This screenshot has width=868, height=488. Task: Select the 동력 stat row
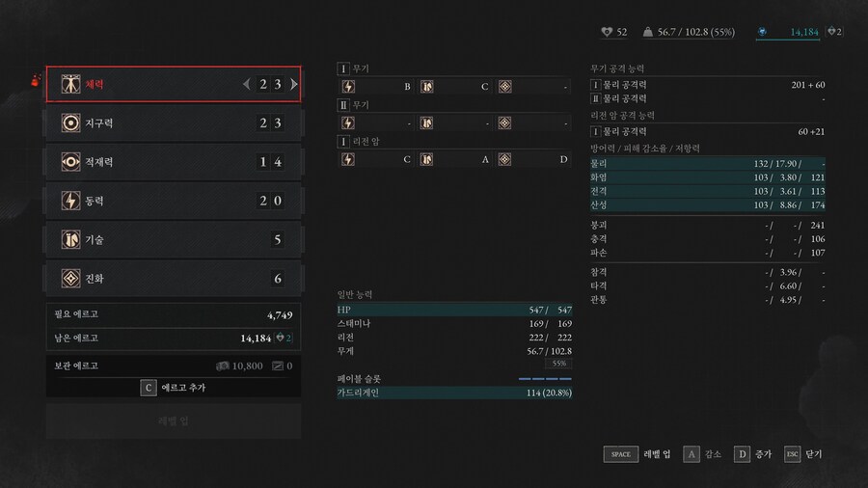(x=174, y=201)
